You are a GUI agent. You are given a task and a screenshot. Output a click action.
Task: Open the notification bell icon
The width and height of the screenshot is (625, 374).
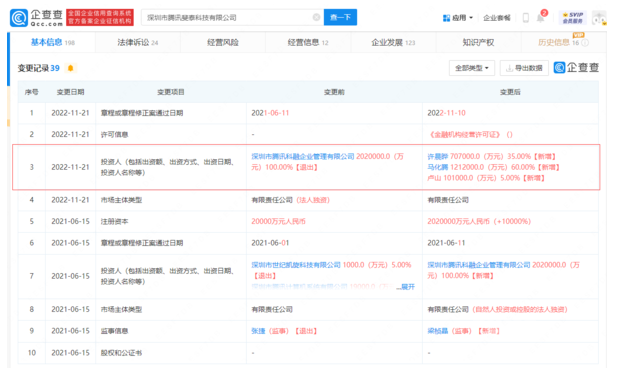click(x=540, y=18)
